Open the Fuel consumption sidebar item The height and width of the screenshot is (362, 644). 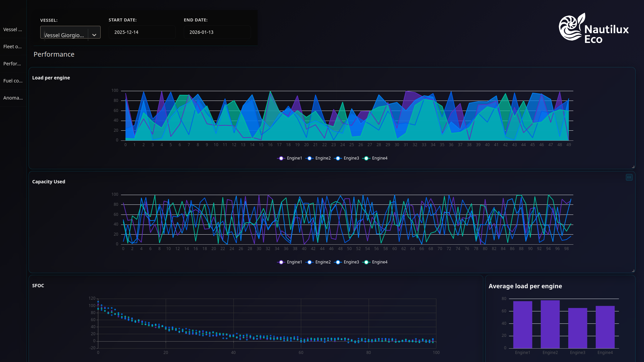pyautogui.click(x=13, y=81)
